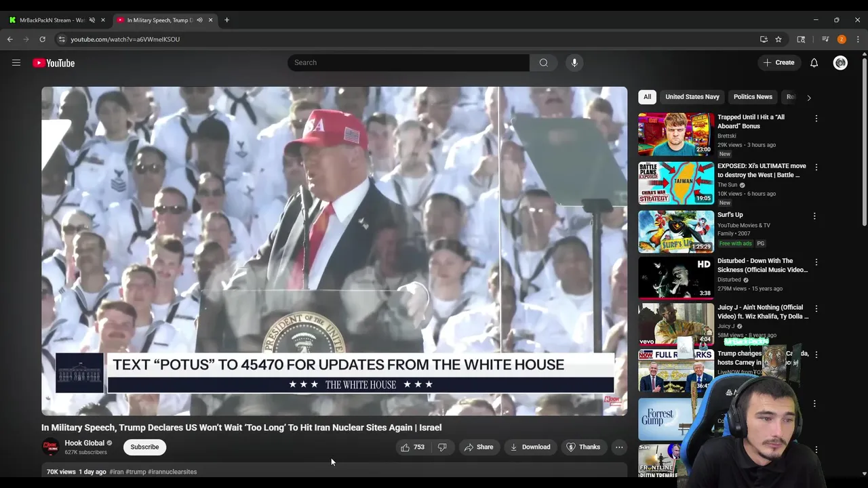Open the #trump hashtag link
Image resolution: width=868 pixels, height=488 pixels.
[136, 472]
